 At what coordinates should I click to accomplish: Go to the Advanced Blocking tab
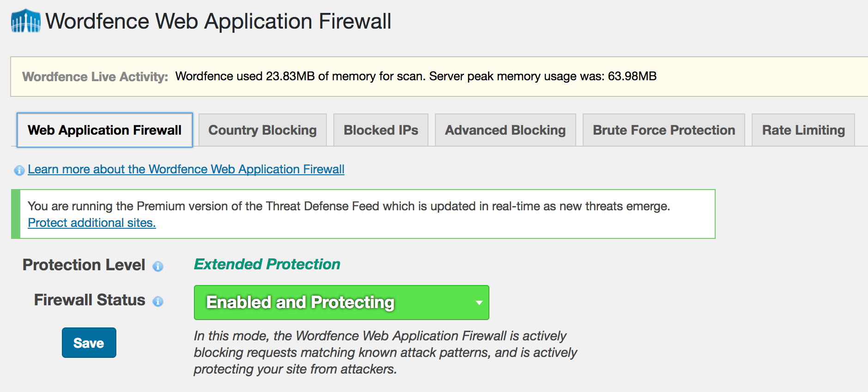pyautogui.click(x=505, y=131)
